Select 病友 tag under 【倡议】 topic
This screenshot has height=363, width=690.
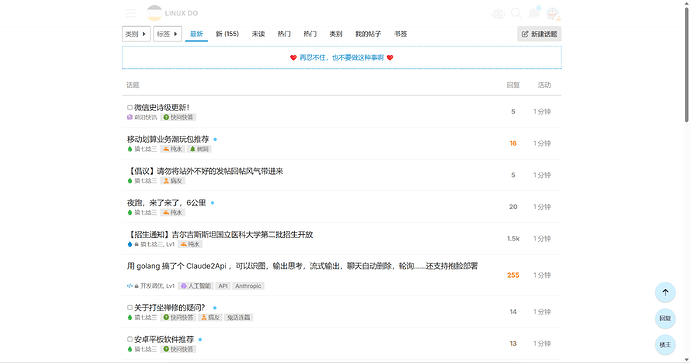click(x=172, y=181)
